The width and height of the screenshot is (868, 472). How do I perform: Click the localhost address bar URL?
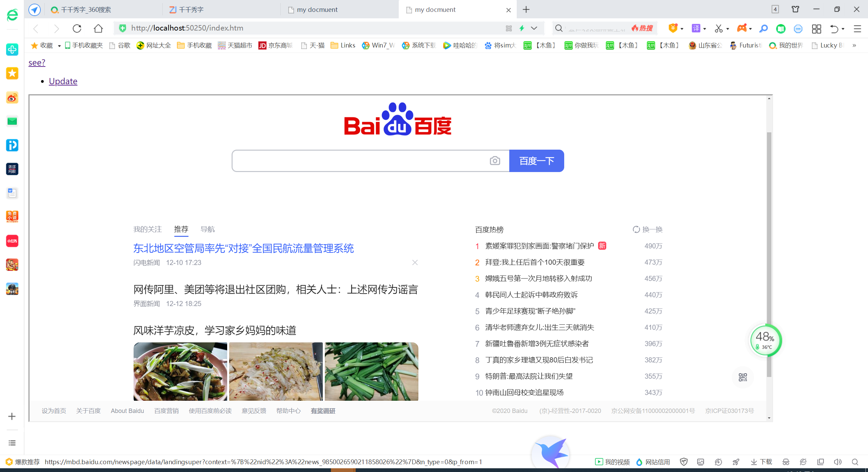pos(187,28)
